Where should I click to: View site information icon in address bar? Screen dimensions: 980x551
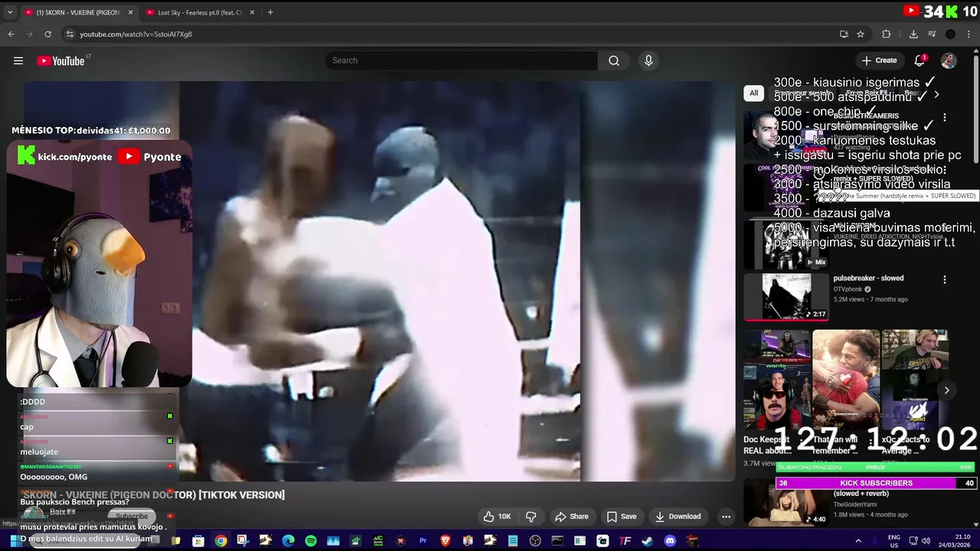pos(70,34)
